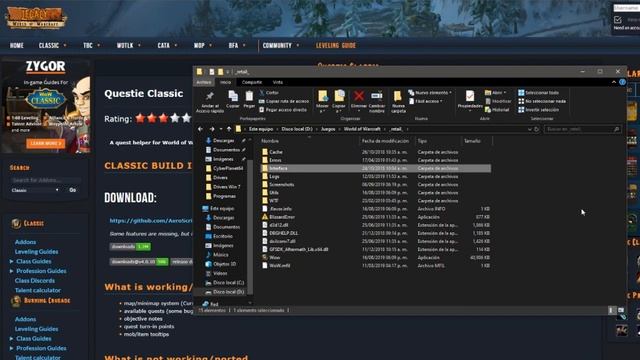The height and width of the screenshot is (360, 640).
Task: Open recent locations dropdown arrow
Action: (x=221, y=129)
